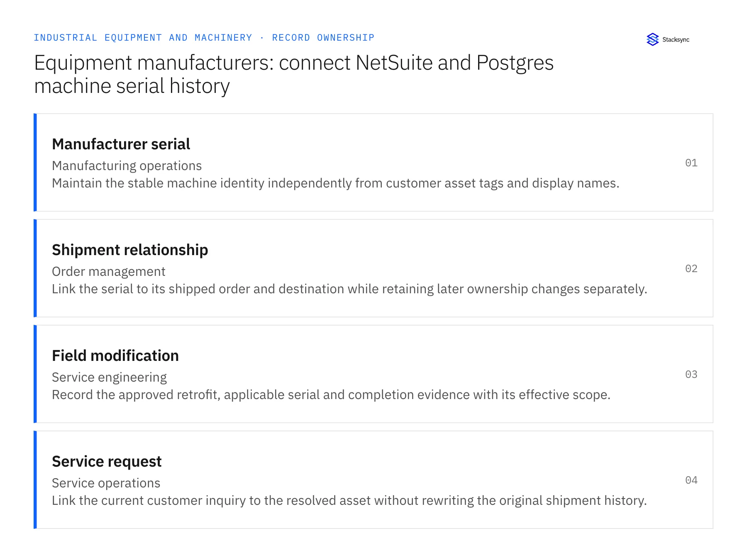747x560 pixels.
Task: Click the Stacksync logo icon
Action: (652, 39)
